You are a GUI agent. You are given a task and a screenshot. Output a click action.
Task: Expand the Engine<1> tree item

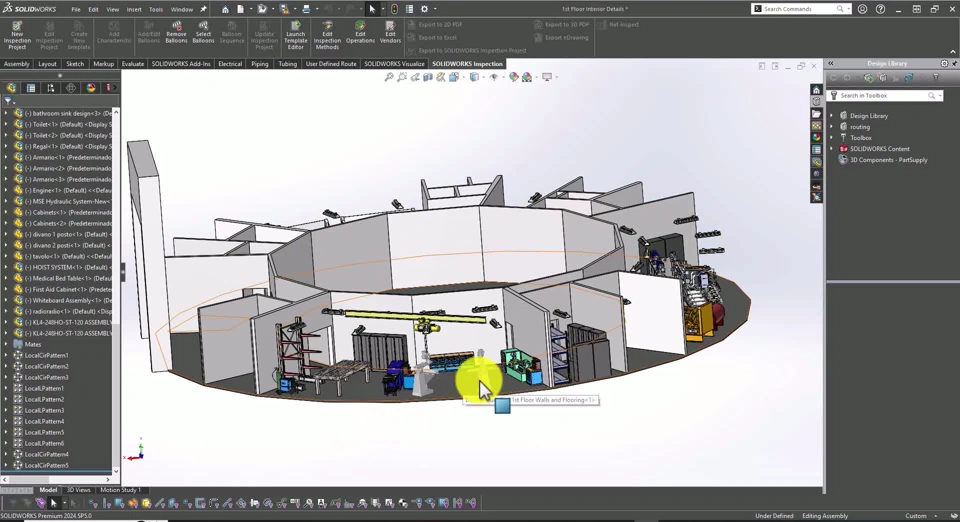pos(6,190)
